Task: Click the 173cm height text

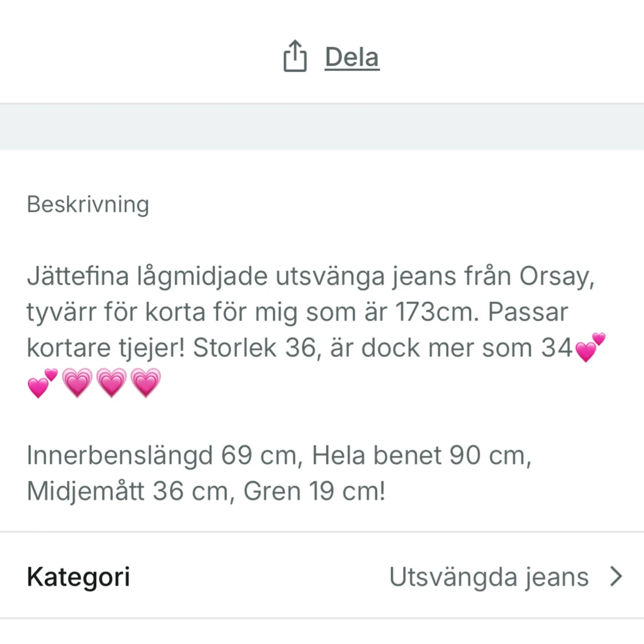Action: (437, 312)
